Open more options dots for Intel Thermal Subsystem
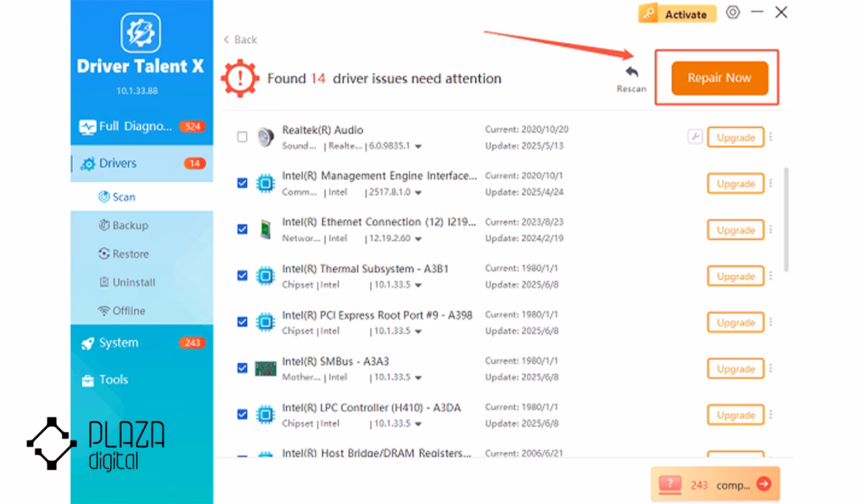This screenshot has width=864, height=504. 770,276
